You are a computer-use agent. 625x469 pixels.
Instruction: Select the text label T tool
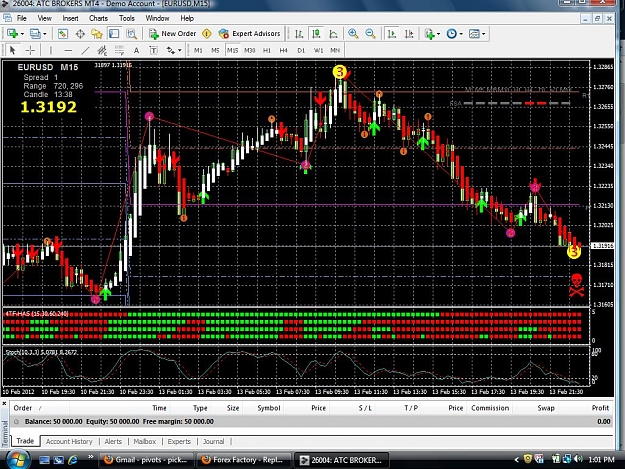tap(153, 51)
